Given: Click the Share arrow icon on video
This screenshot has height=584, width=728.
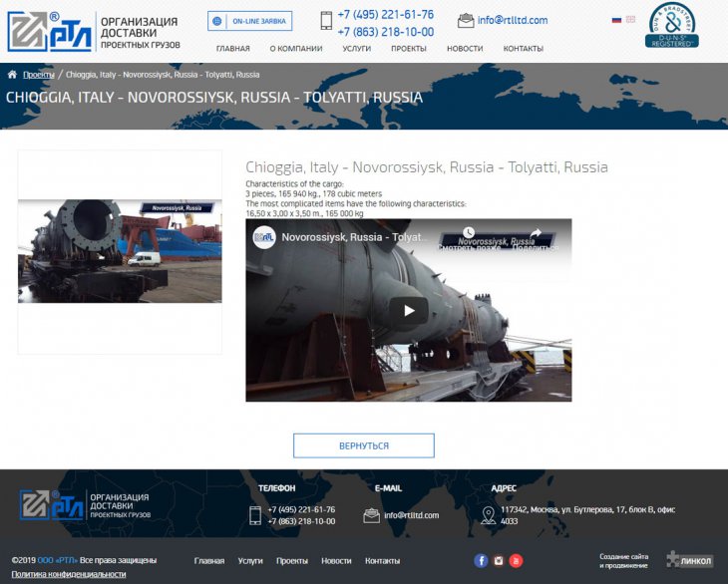Looking at the screenshot, I should [536, 235].
